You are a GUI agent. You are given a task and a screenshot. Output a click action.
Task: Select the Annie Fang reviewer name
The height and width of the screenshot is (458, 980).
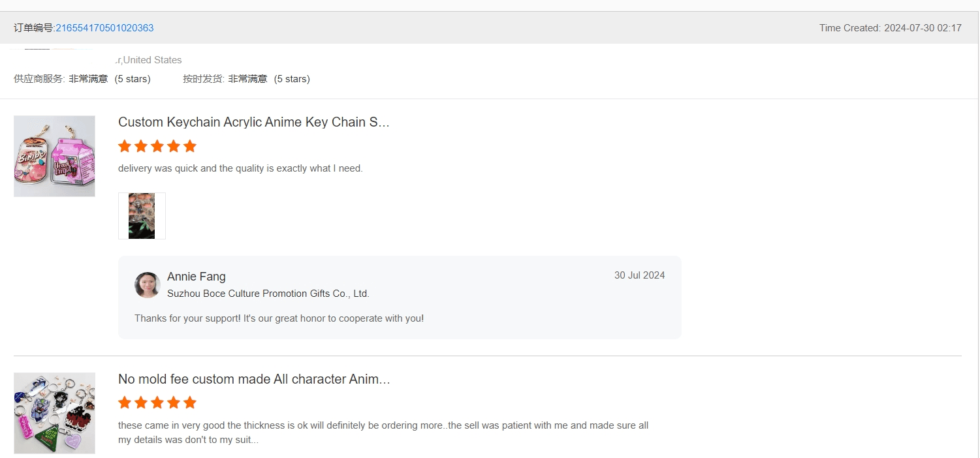pyautogui.click(x=196, y=277)
